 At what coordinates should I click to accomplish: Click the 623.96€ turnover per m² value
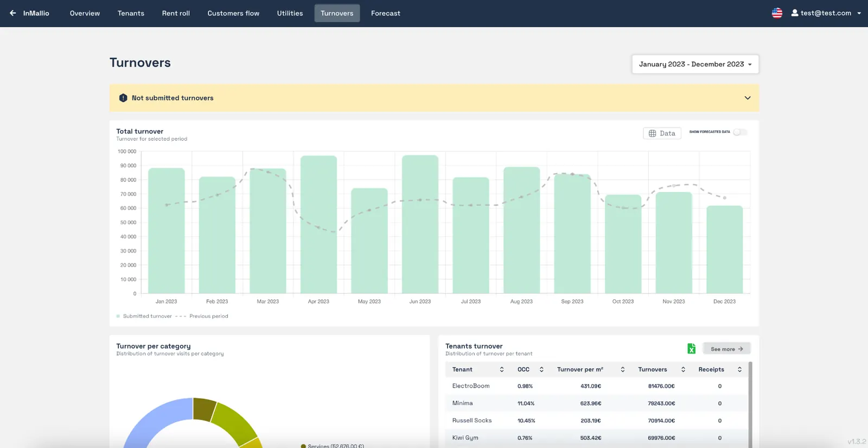[x=591, y=403]
